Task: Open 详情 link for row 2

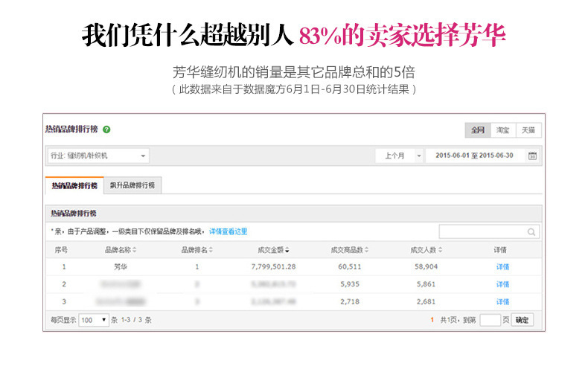Action: click(x=502, y=285)
